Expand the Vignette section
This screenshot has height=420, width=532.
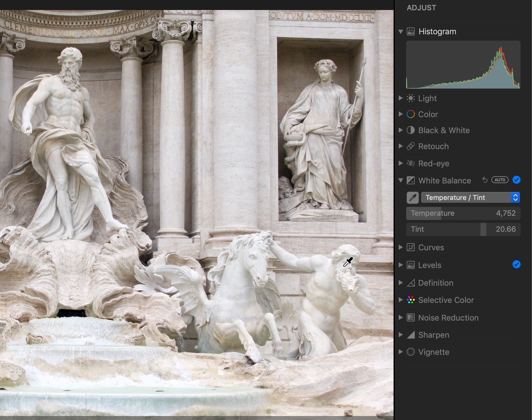pos(401,352)
